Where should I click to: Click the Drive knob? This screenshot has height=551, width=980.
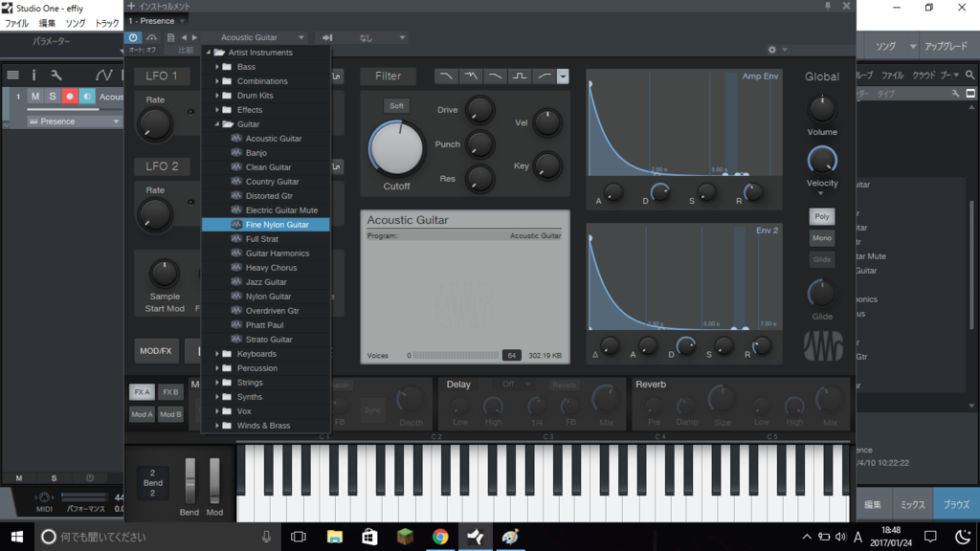tap(479, 110)
